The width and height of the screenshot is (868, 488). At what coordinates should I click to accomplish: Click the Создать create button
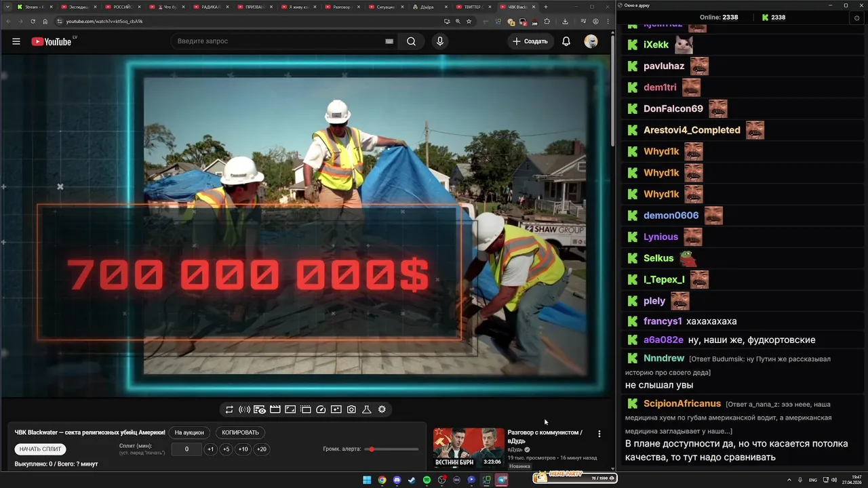point(530,41)
